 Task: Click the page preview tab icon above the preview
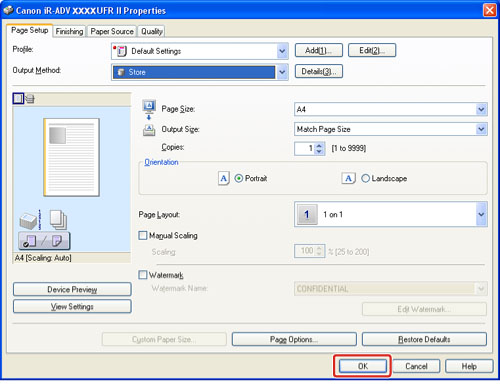click(18, 98)
